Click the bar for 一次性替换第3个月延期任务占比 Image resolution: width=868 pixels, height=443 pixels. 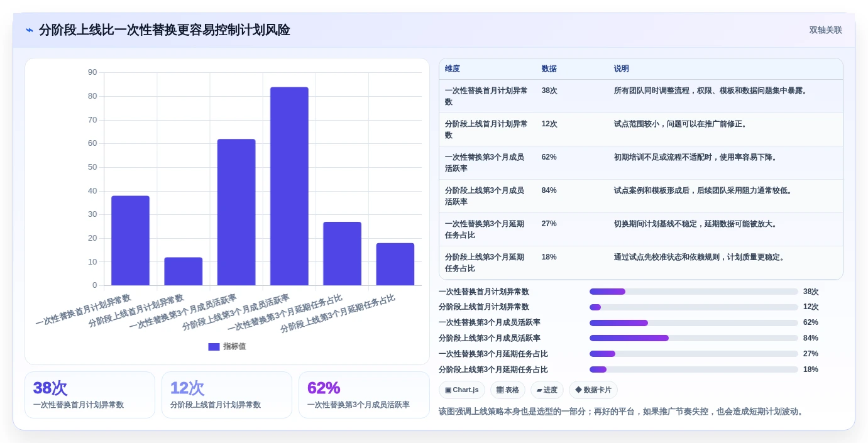(x=342, y=253)
